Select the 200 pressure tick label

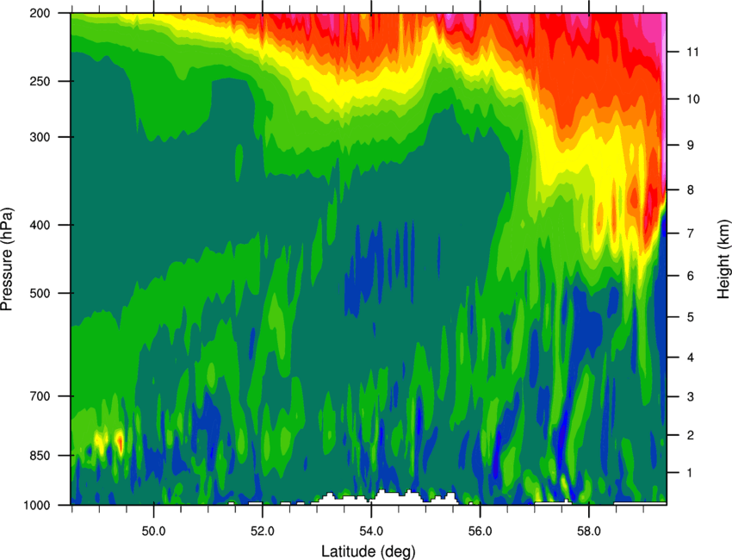(x=40, y=13)
